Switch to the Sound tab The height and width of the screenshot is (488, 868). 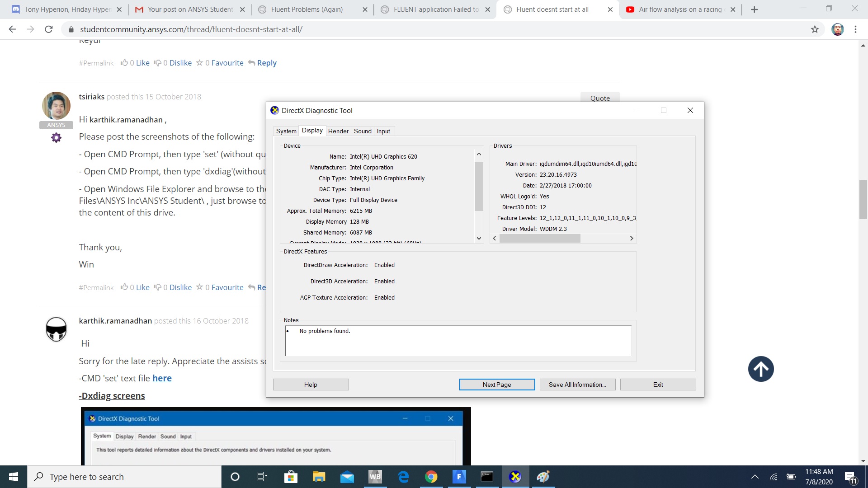tap(363, 131)
